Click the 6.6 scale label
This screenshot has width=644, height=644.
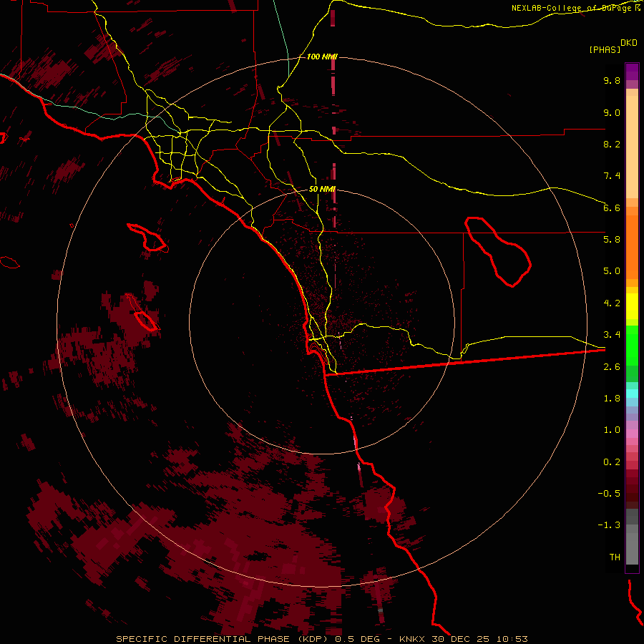pyautogui.click(x=612, y=208)
